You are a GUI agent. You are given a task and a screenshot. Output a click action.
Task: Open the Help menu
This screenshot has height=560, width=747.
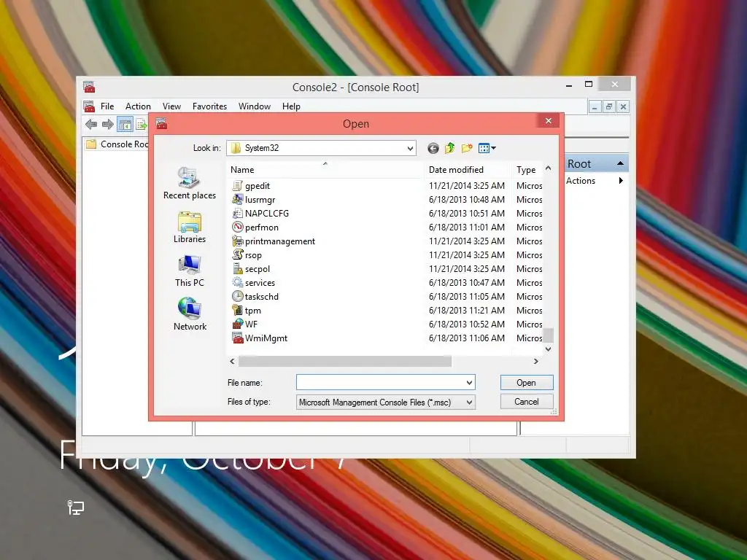(291, 106)
